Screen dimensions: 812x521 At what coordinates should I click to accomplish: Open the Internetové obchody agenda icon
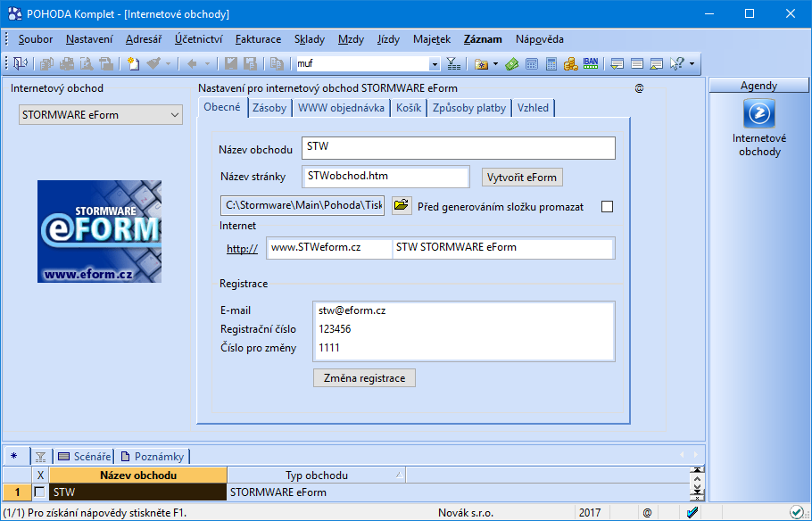(759, 113)
